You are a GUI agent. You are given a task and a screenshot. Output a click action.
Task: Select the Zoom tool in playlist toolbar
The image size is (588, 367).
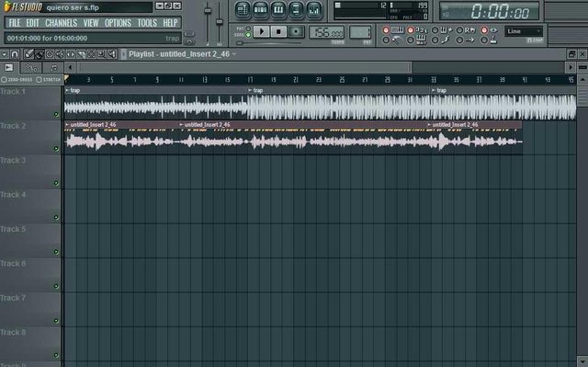[x=102, y=54]
